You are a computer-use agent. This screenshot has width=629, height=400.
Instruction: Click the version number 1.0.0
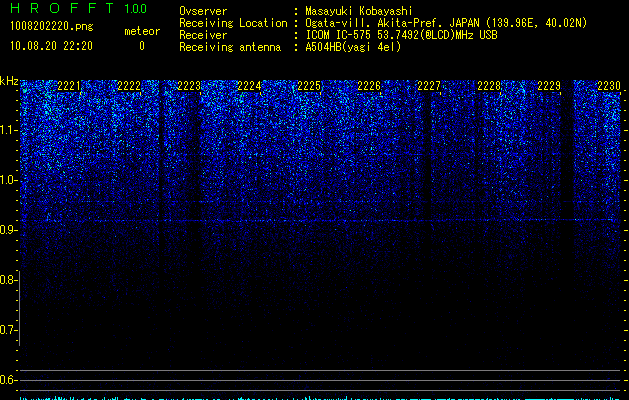(x=136, y=9)
